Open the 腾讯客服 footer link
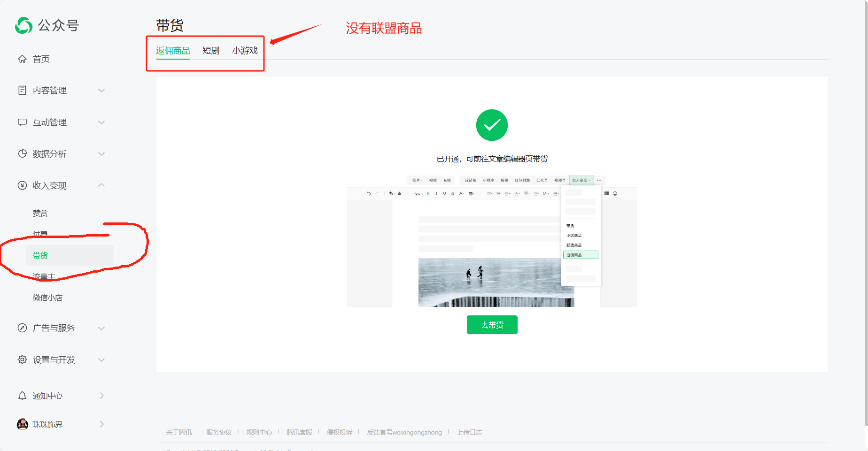868x451 pixels. (299, 432)
